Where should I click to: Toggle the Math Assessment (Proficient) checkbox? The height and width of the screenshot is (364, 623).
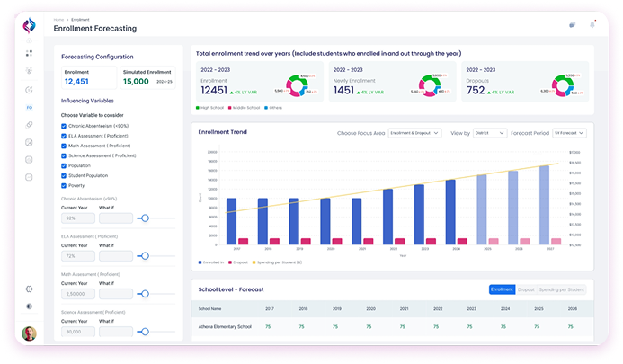click(x=64, y=146)
